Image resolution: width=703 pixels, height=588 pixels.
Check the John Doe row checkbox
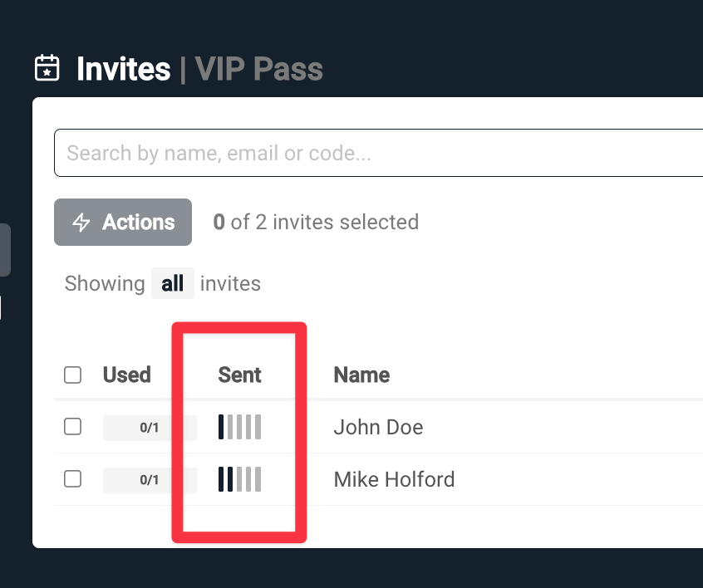point(73,427)
